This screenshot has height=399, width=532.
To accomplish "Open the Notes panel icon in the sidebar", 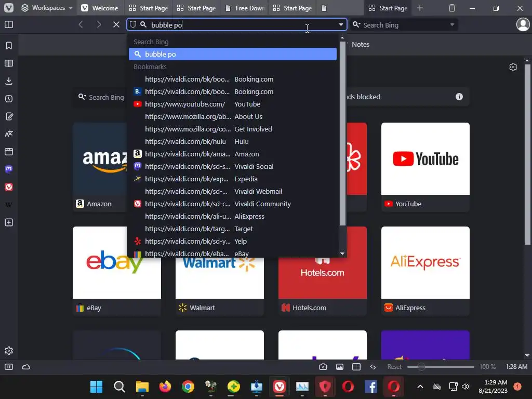I will [9, 116].
